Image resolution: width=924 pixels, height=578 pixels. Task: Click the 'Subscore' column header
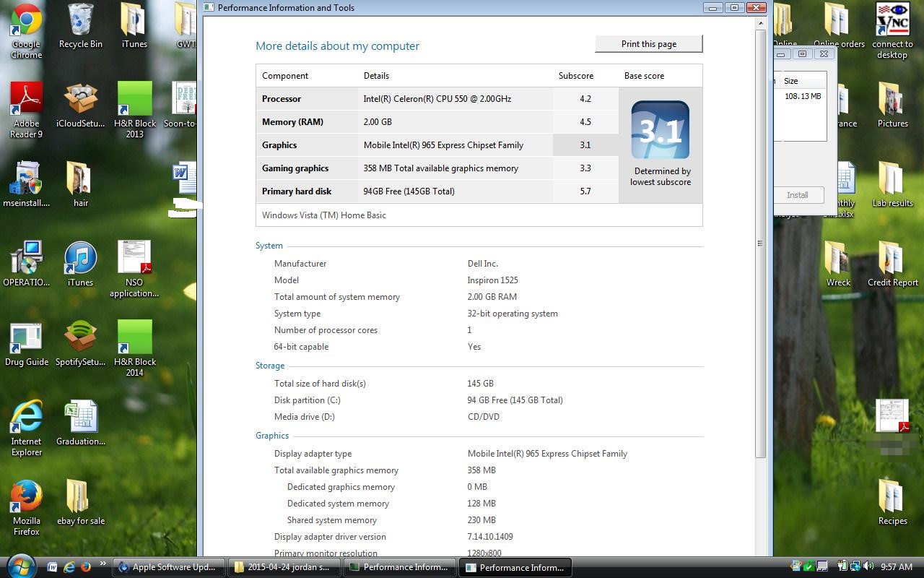pyautogui.click(x=576, y=76)
